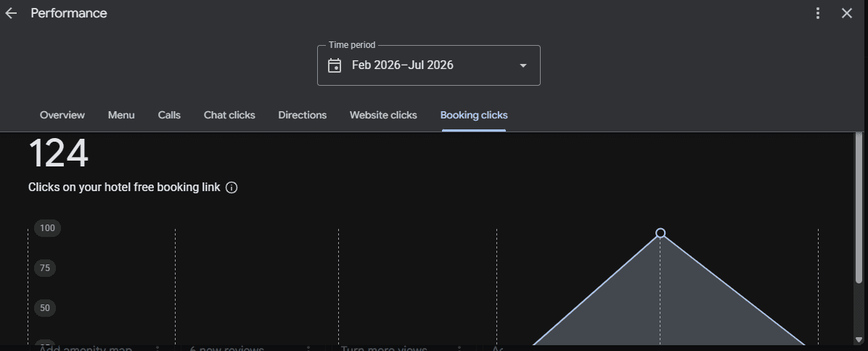This screenshot has width=868, height=351.
Task: Expand the Time period dropdown arrow
Action: point(523,65)
